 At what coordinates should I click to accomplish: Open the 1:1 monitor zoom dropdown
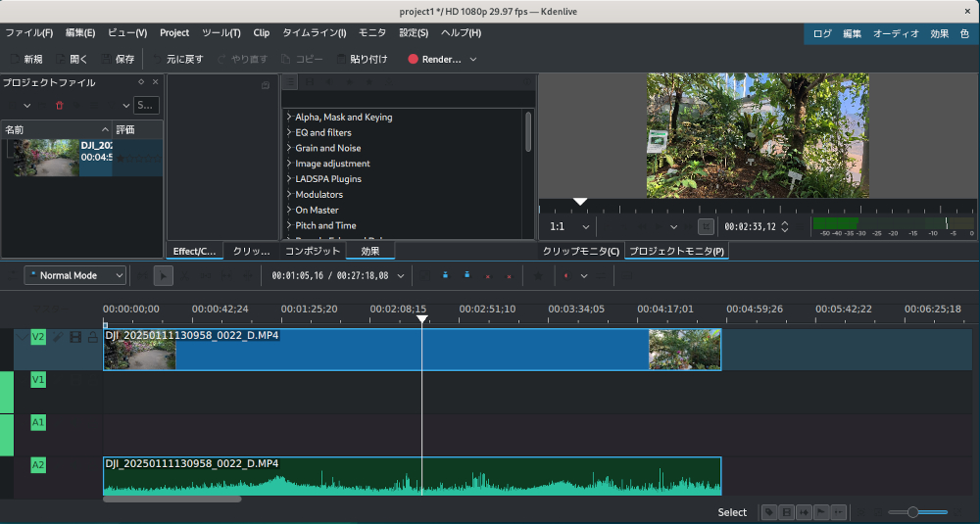point(569,226)
